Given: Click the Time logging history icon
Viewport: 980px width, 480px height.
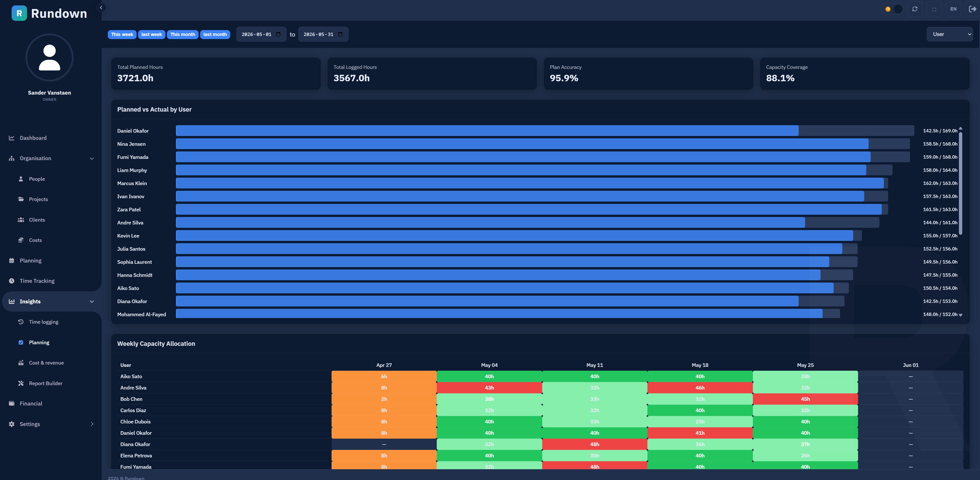Looking at the screenshot, I should pyautogui.click(x=21, y=322).
